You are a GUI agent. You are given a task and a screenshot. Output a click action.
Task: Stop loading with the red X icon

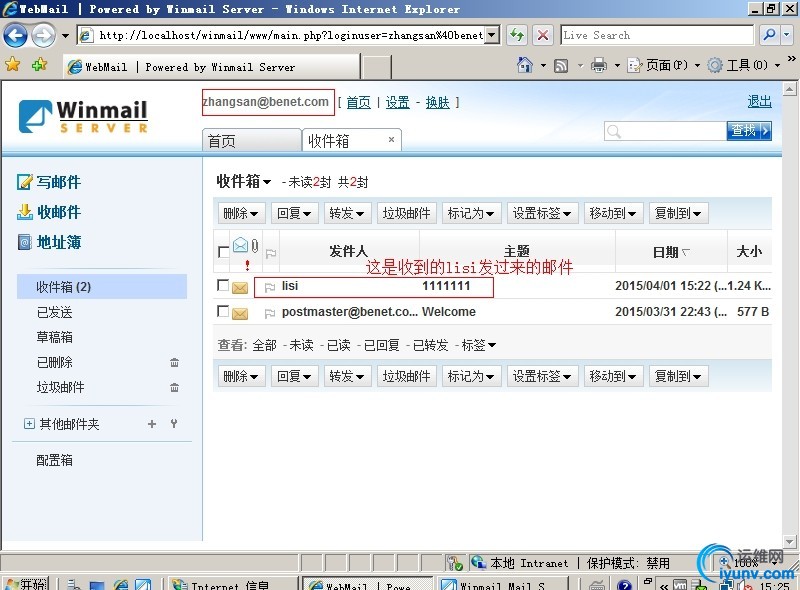[543, 35]
